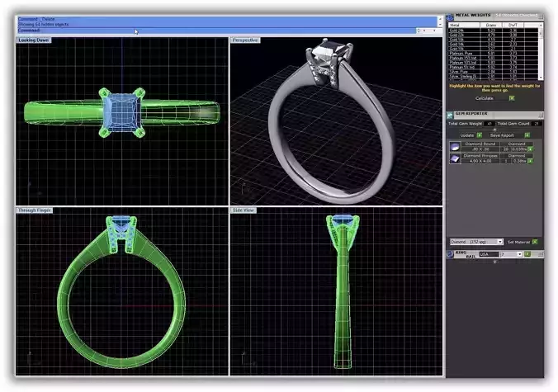Click the green Set Material go button

535,242
